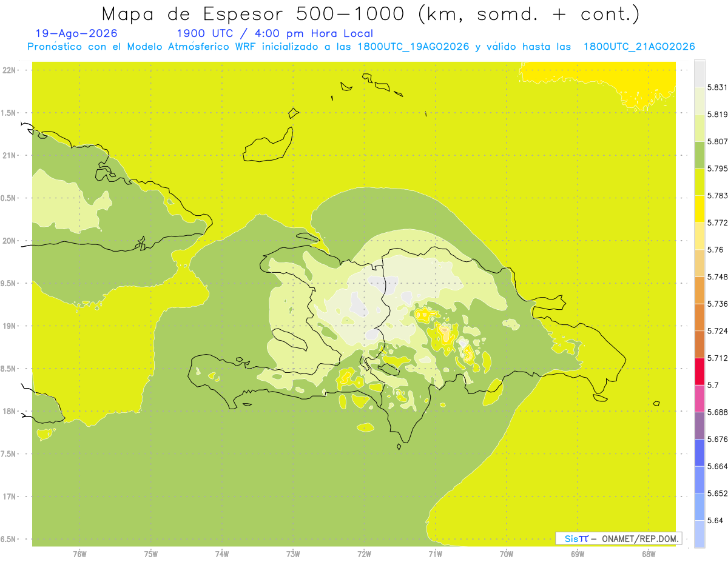The width and height of the screenshot is (728, 562).
Task: Pick the blue swatch between 5.664 and 5.676
Action: (x=699, y=452)
